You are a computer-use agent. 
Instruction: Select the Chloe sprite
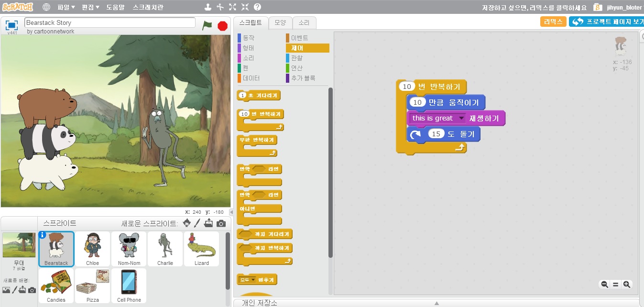[93, 249]
